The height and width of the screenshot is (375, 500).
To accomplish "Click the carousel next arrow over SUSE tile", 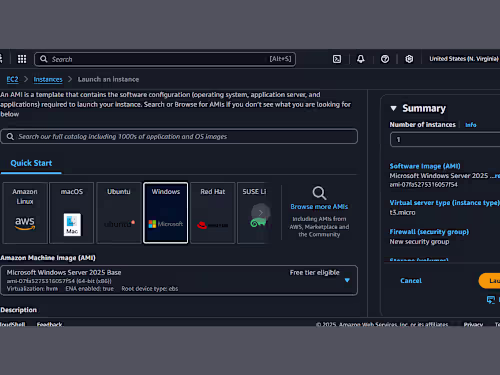I will pos(261,212).
